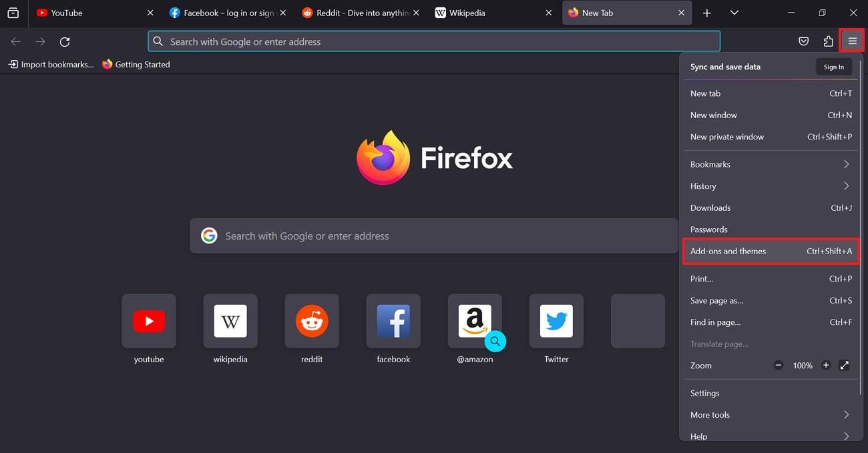
Task: Open a New private window
Action: pos(771,137)
